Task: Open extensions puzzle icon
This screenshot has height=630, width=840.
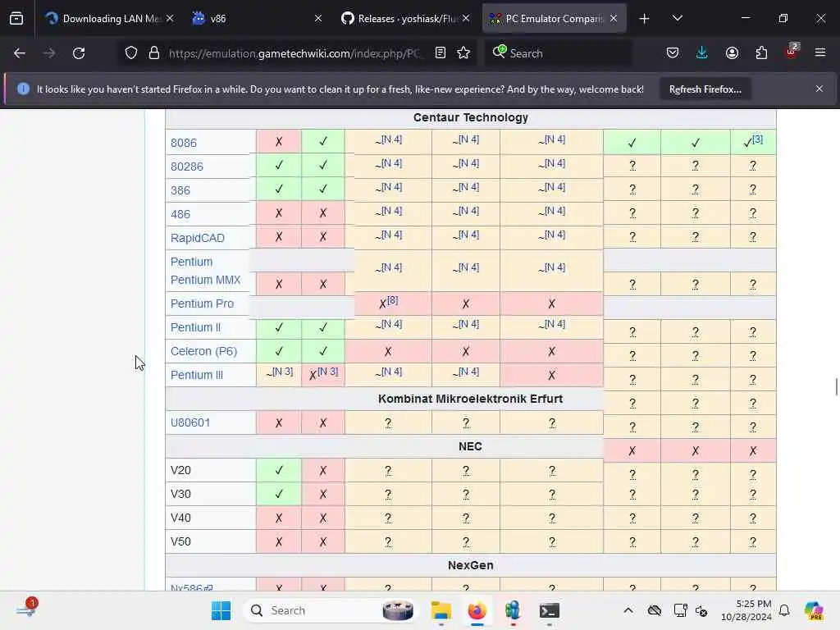Action: pyautogui.click(x=761, y=52)
